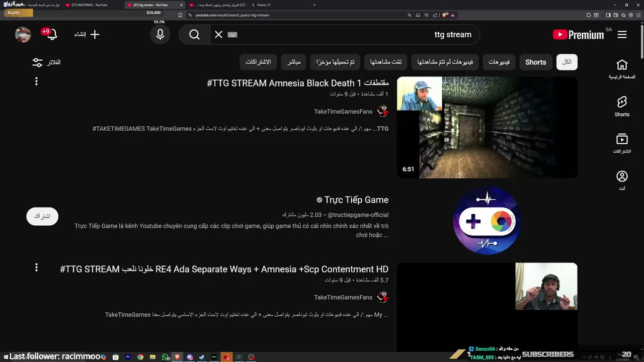The height and width of the screenshot is (362, 644).
Task: Open Brave Shields lion icon in address bar
Action: [x=445, y=15]
